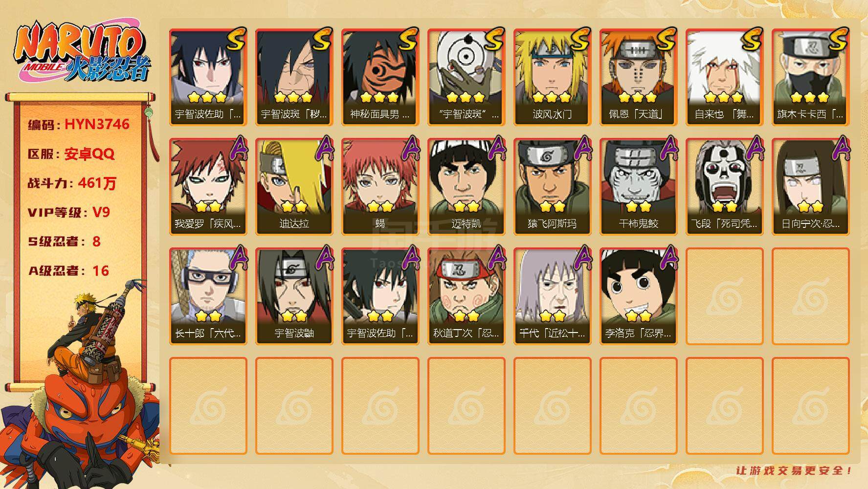Click the S rank badge on 自来也 card

751,39
